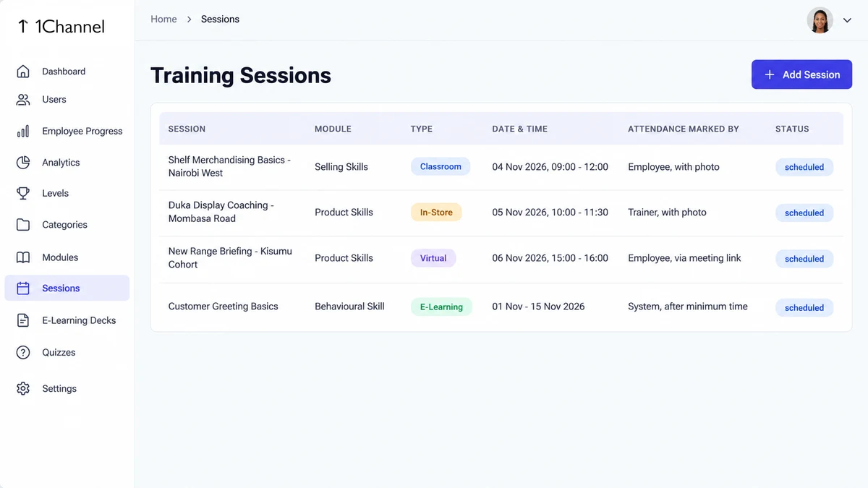868x488 pixels.
Task: Click the STATUS column header
Action: [792, 129]
